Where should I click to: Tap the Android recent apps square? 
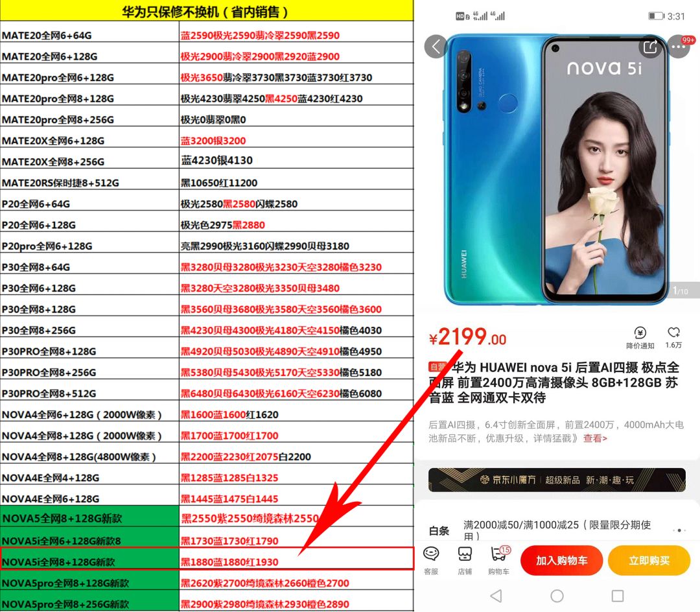(x=618, y=596)
